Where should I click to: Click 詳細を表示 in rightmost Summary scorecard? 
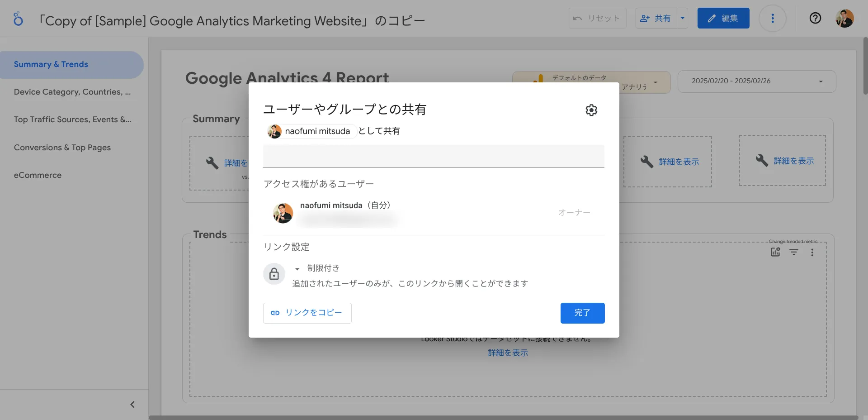793,161
